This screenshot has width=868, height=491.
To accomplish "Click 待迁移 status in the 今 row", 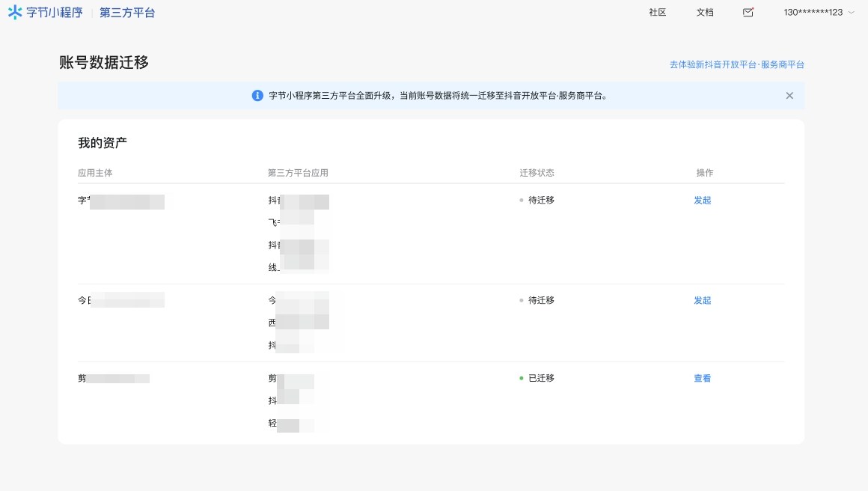I will point(542,301).
